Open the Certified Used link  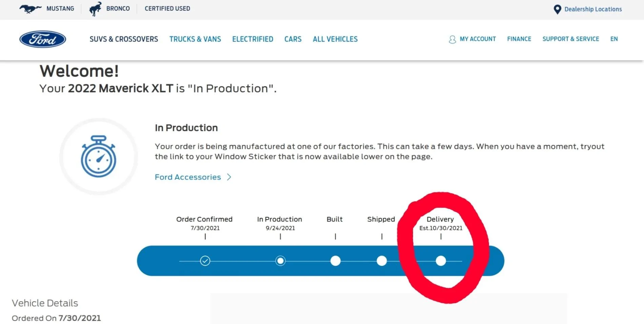[167, 8]
